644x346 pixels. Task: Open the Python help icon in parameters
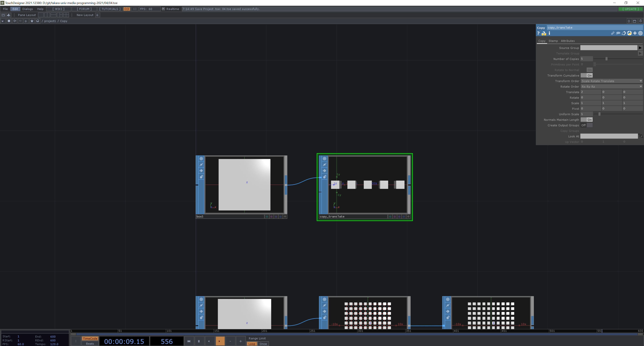pyautogui.click(x=544, y=33)
